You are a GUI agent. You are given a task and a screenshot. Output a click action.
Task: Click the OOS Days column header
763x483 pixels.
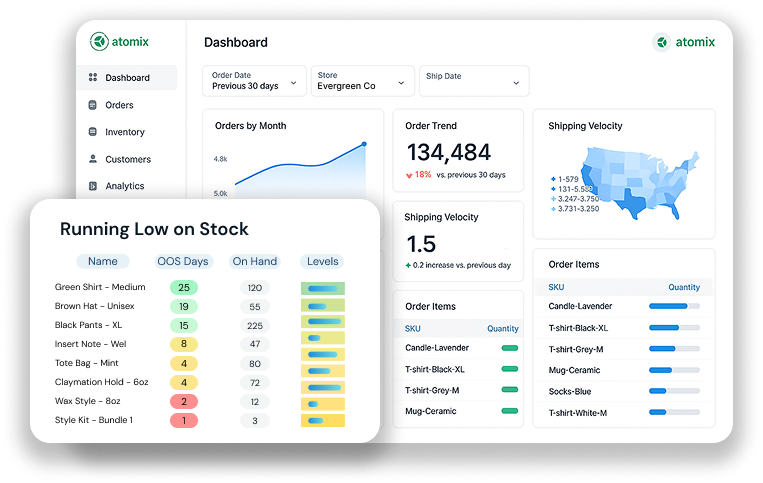tap(183, 261)
